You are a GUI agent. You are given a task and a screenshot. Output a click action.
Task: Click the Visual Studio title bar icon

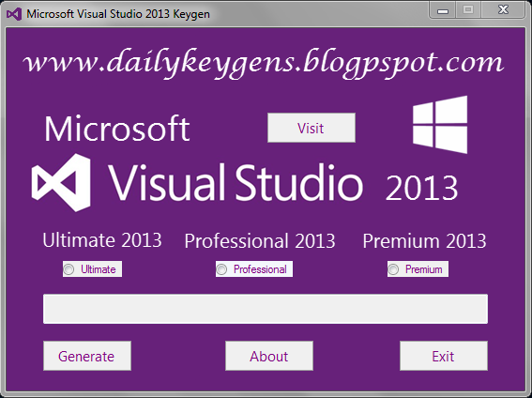tap(14, 14)
